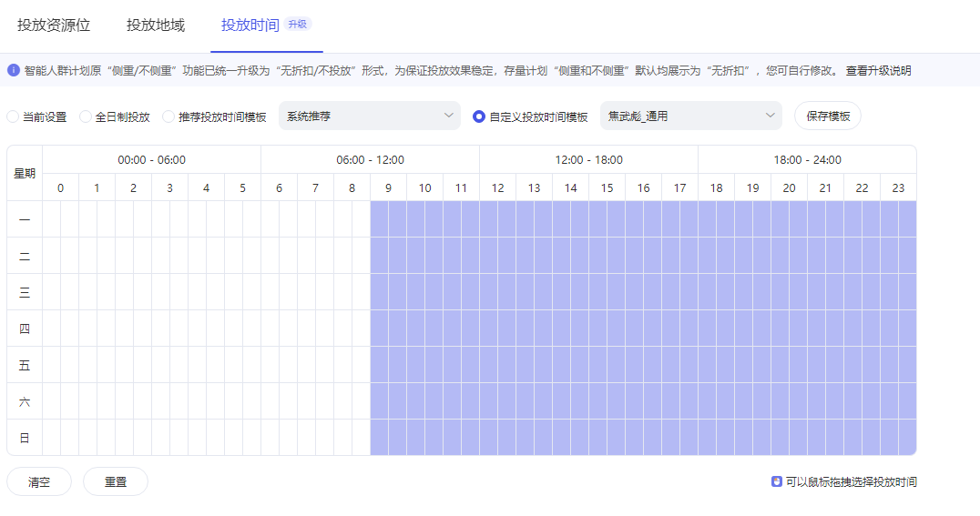Click the info icon in the notice banner
This screenshot has width=980, height=516.
14,70
